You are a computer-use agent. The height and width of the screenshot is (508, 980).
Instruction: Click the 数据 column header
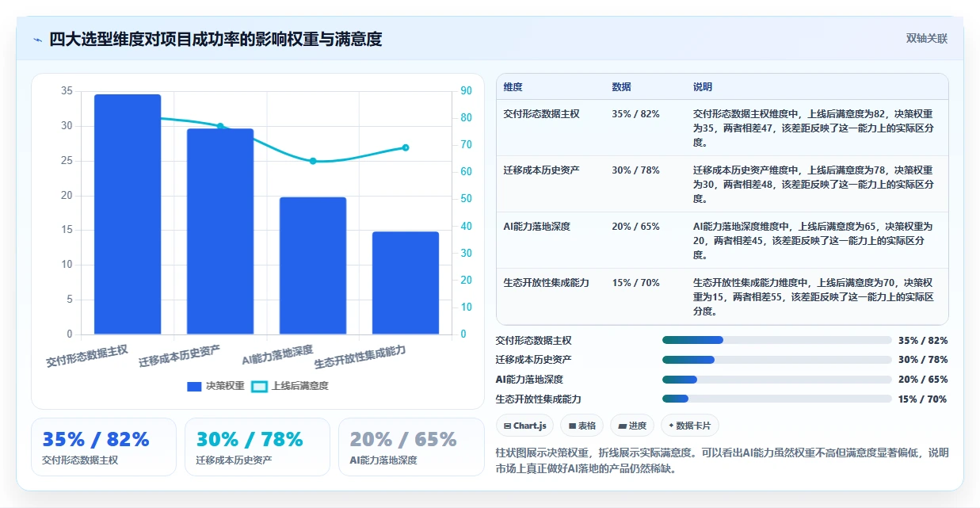click(622, 86)
